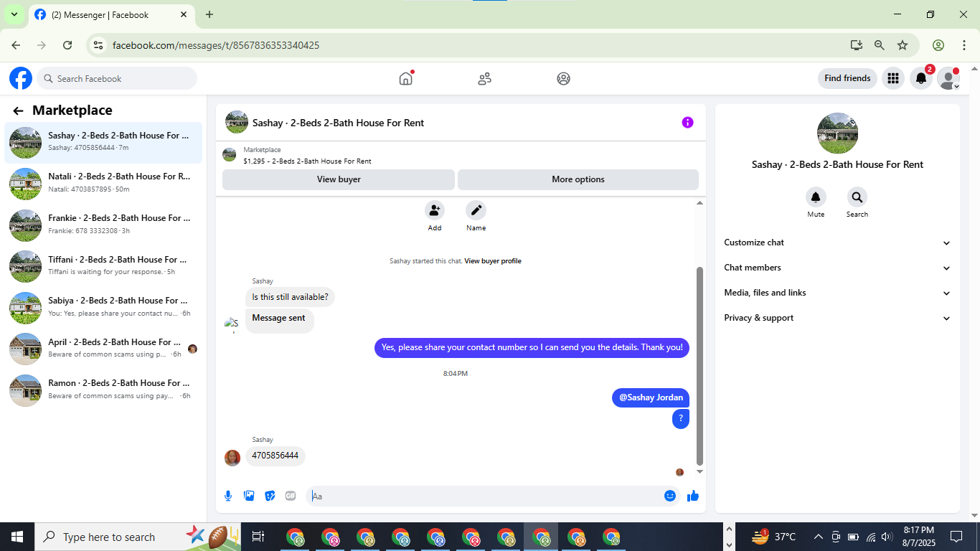Click the purple conversation information icon
This screenshot has width=980, height=551.
(x=687, y=123)
